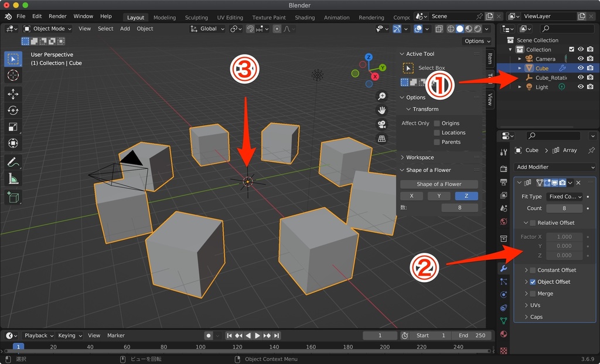Select the Rotate tool in the toolbar
Image resolution: width=600 pixels, height=364 pixels.
click(x=14, y=111)
